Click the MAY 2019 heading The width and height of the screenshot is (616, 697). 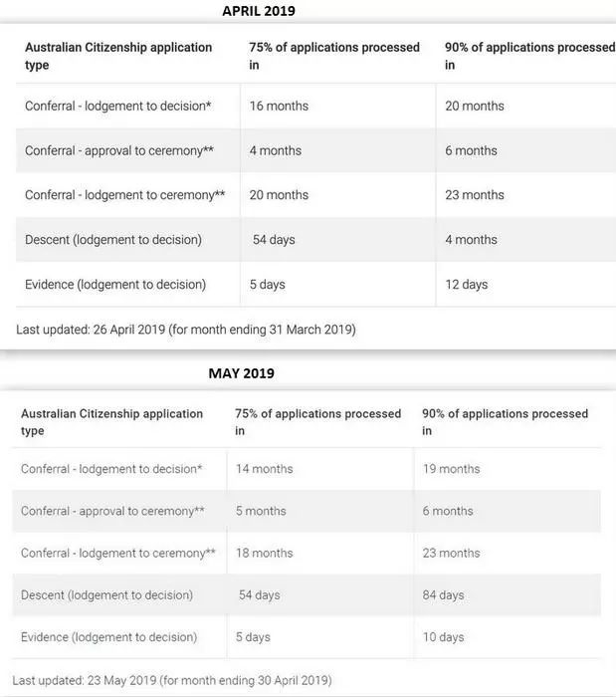click(x=241, y=373)
